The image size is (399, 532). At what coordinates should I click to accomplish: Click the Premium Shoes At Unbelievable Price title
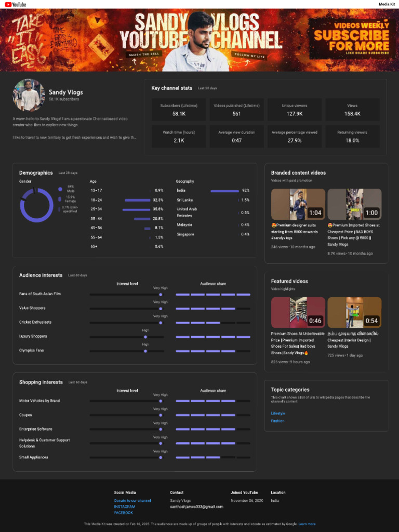coord(298,343)
